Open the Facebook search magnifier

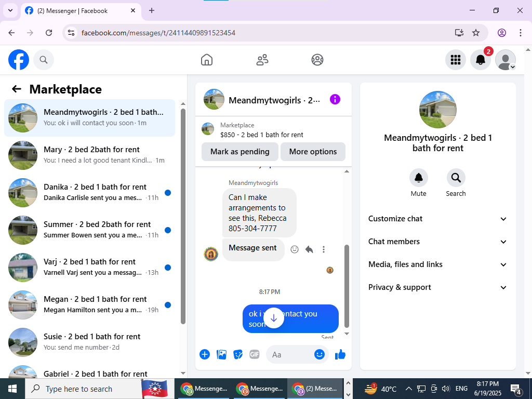click(x=44, y=60)
